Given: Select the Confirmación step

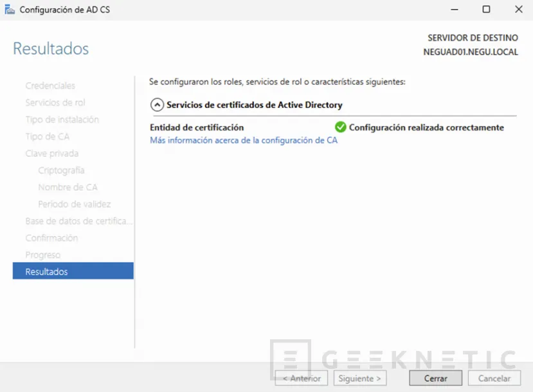Looking at the screenshot, I should coord(51,238).
